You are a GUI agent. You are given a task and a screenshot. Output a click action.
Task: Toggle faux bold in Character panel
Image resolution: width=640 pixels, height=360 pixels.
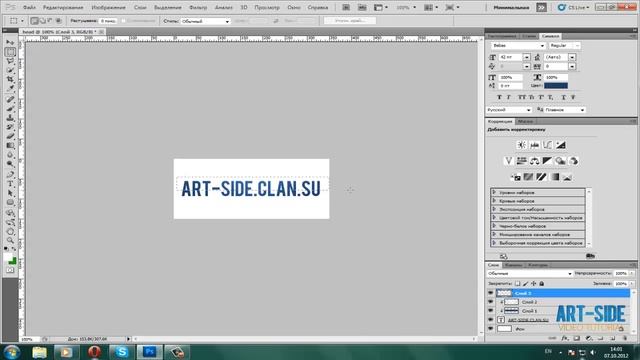pyautogui.click(x=499, y=97)
